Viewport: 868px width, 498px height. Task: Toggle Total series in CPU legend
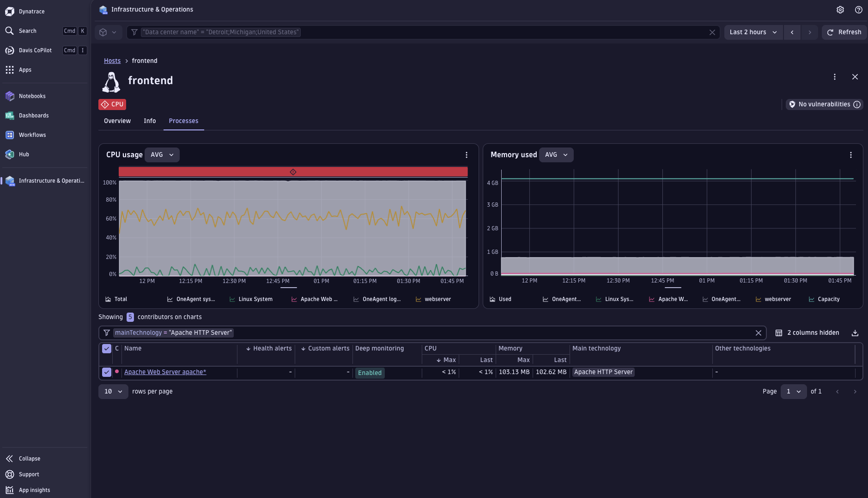[116, 299]
